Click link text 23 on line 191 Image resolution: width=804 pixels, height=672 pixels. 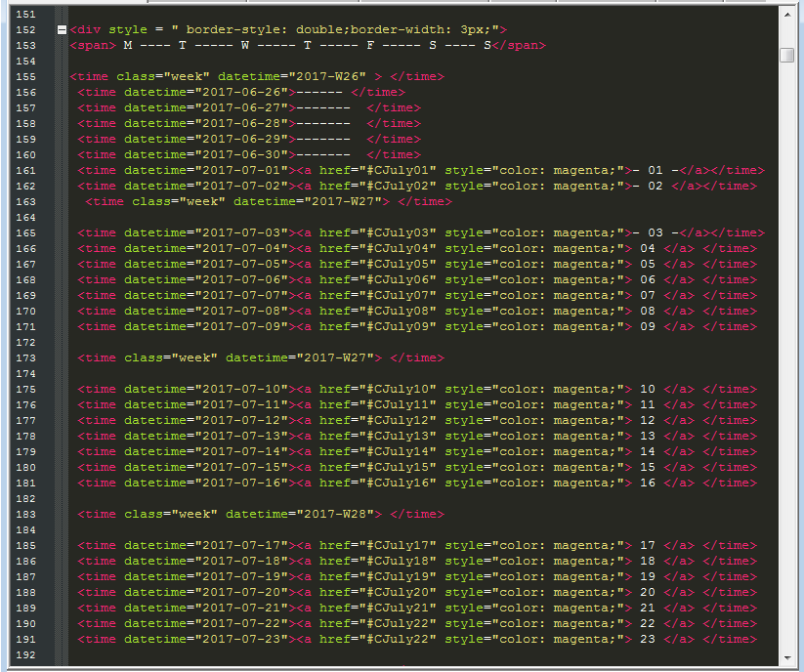[648, 640]
